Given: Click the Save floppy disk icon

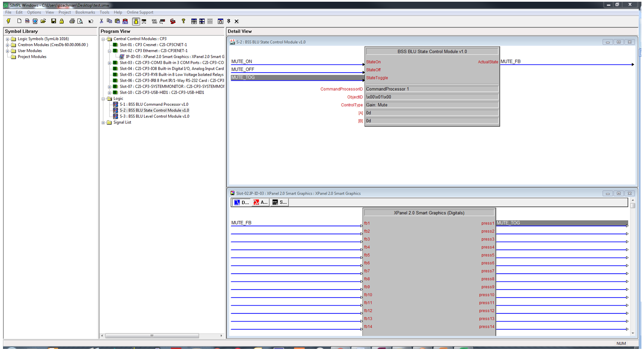Looking at the screenshot, I should tap(53, 21).
